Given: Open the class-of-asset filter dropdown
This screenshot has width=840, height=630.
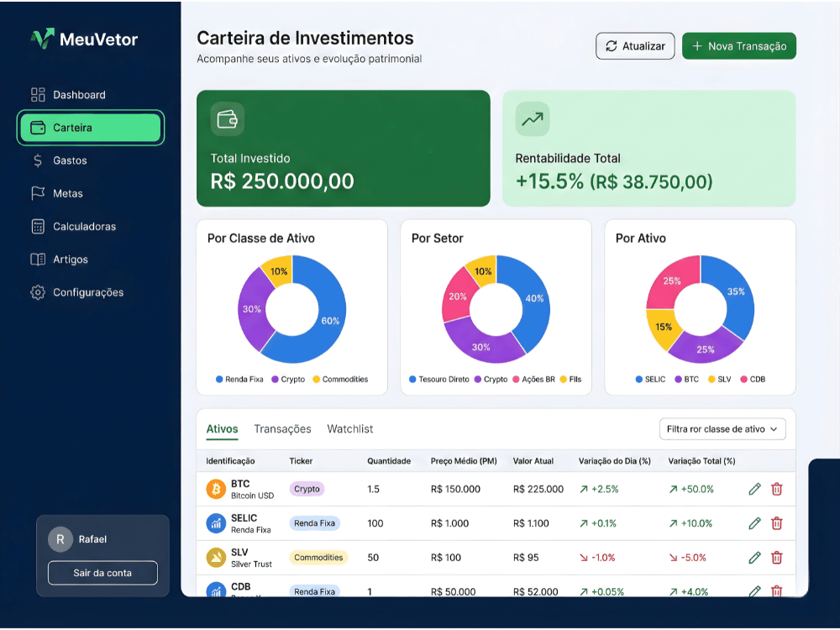Looking at the screenshot, I should (722, 428).
